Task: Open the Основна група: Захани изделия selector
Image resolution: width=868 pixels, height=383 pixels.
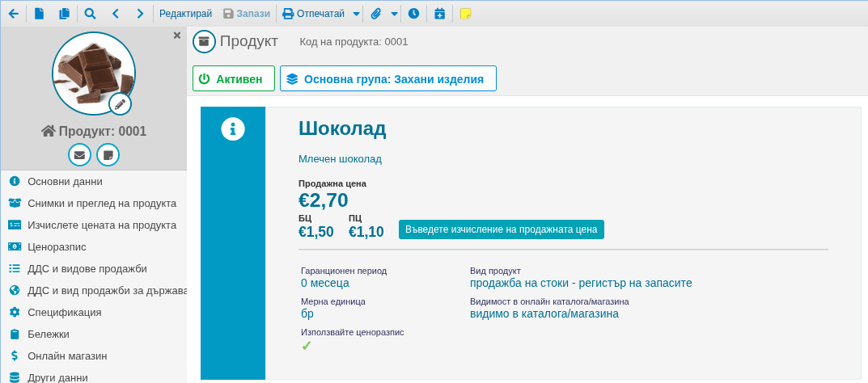Action: (388, 79)
